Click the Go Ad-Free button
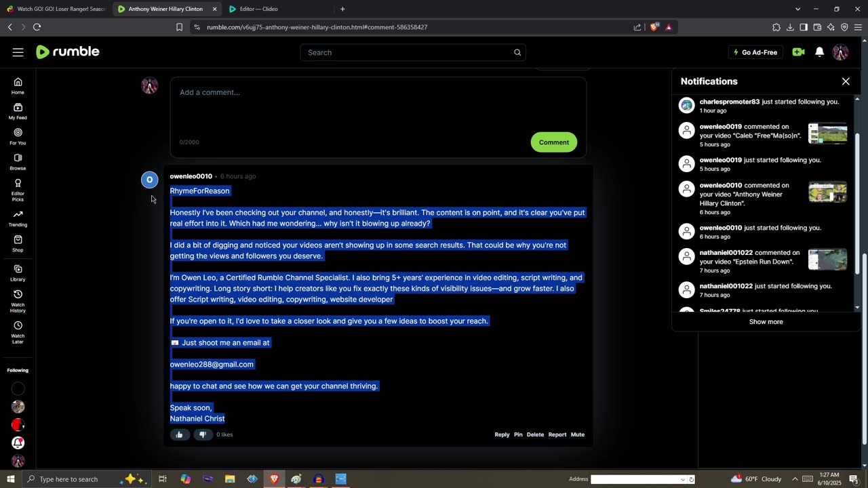The image size is (868, 488). (755, 52)
